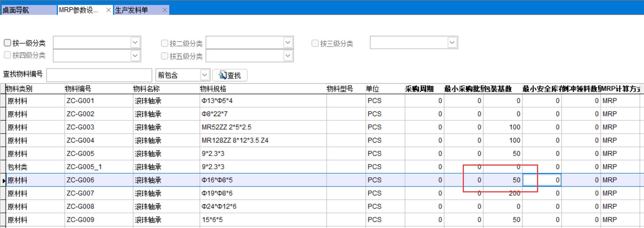
Task: Toggle the 按二级分类 checkbox
Action: [164, 43]
